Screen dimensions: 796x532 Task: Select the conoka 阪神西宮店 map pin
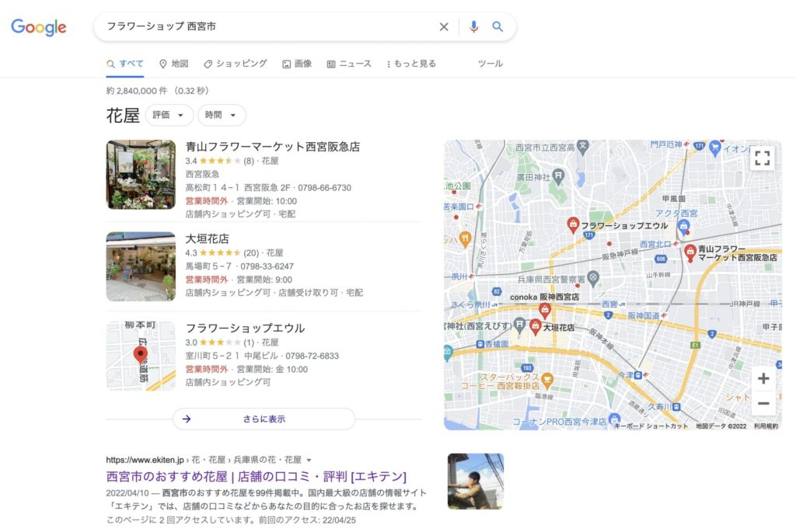pos(544,311)
